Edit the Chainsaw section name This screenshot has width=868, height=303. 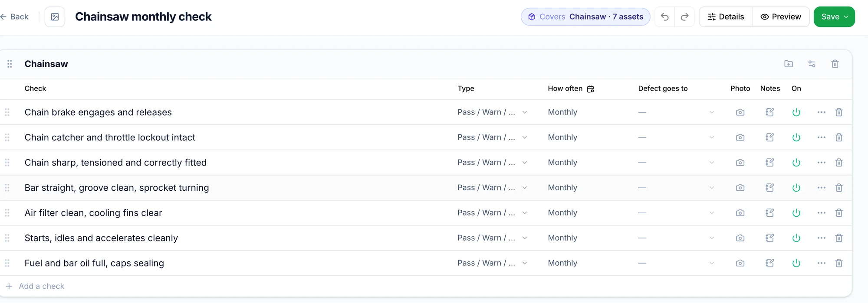point(46,64)
